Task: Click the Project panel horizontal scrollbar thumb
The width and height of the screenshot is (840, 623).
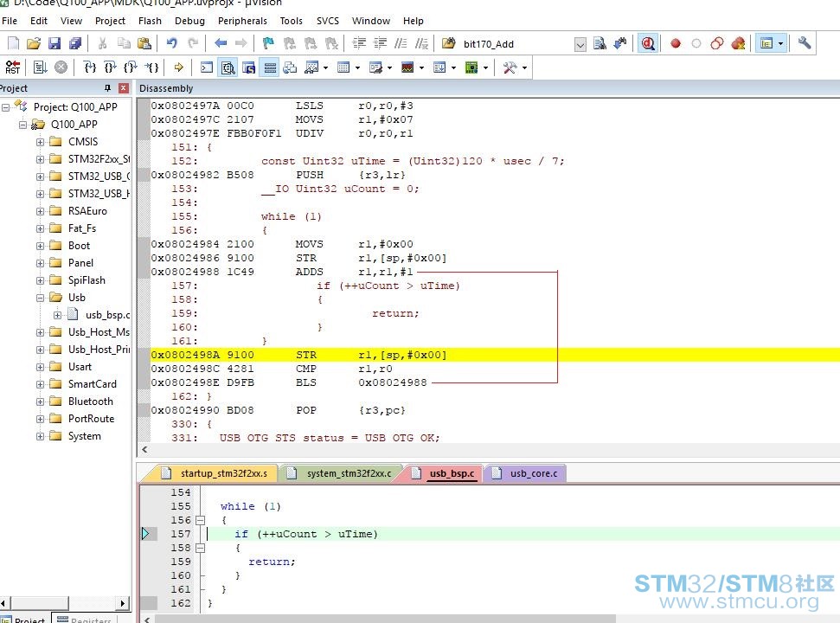Action: (39, 603)
